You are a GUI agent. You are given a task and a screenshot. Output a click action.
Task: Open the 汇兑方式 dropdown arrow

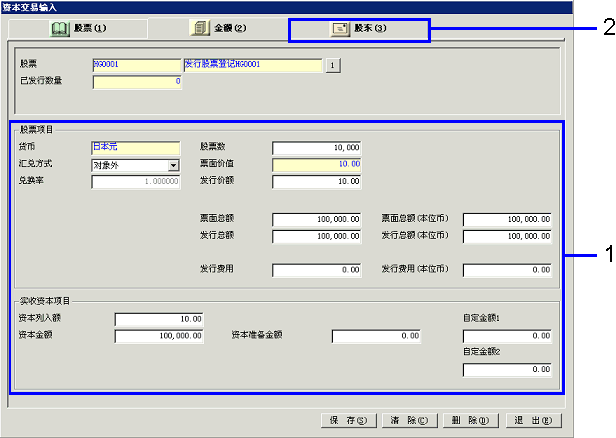tap(173, 165)
